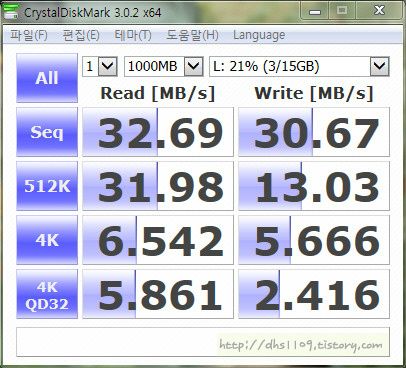Select the Seq write value 30.67
Screen dimensions: 406x368
point(314,132)
